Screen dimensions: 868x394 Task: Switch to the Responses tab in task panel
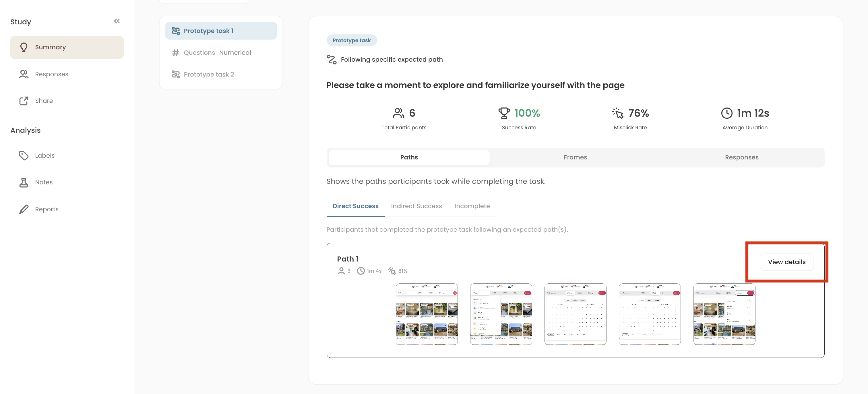[741, 157]
